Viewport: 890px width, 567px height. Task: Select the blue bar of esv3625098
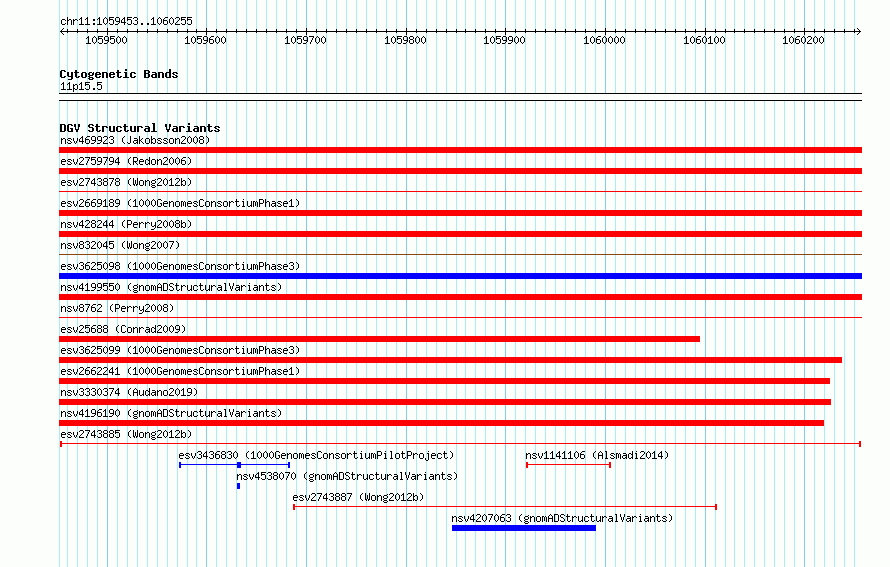[460, 276]
